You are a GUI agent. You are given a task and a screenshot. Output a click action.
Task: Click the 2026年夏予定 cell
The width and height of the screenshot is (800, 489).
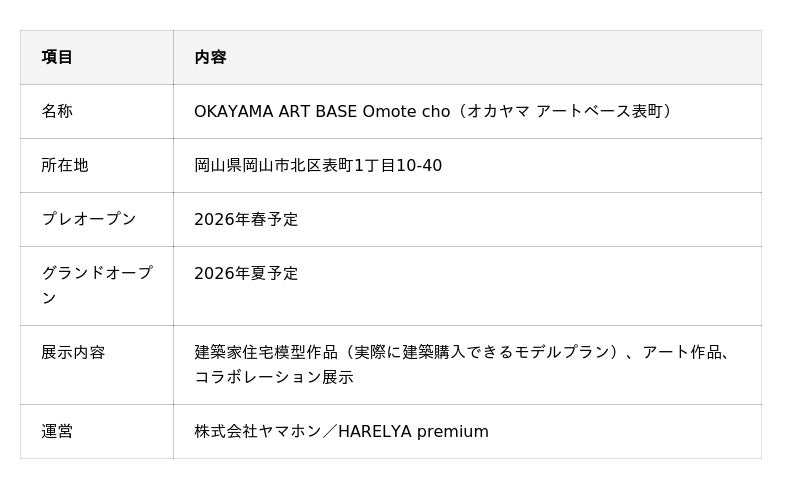pos(246,273)
